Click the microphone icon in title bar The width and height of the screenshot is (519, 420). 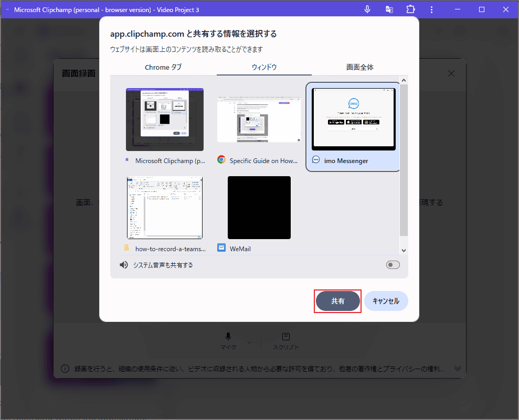pyautogui.click(x=367, y=9)
